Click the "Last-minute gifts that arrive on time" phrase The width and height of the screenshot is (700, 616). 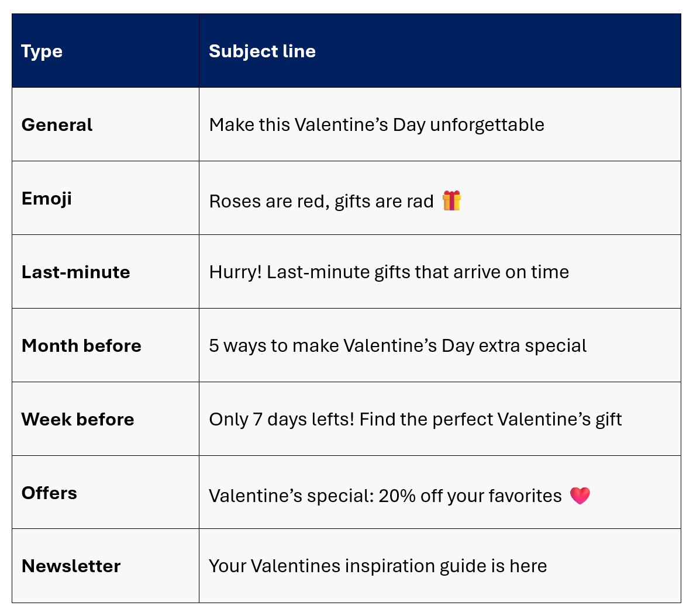click(x=418, y=272)
